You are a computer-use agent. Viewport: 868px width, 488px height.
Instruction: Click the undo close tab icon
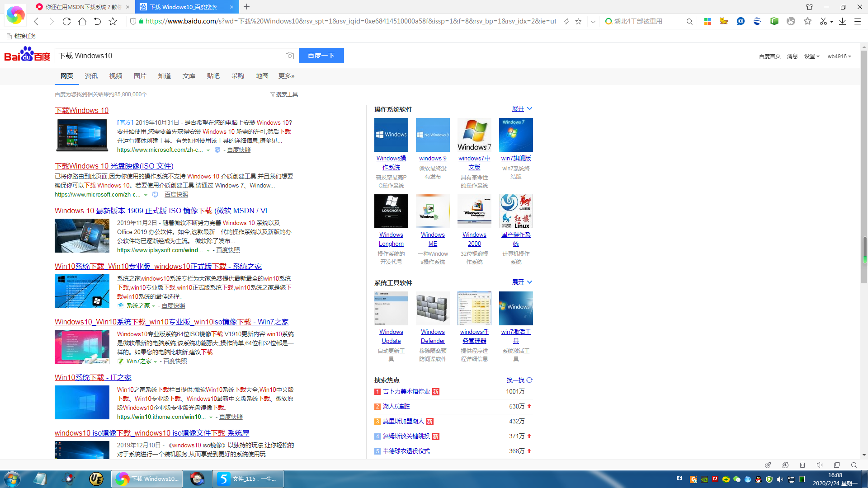(x=97, y=21)
